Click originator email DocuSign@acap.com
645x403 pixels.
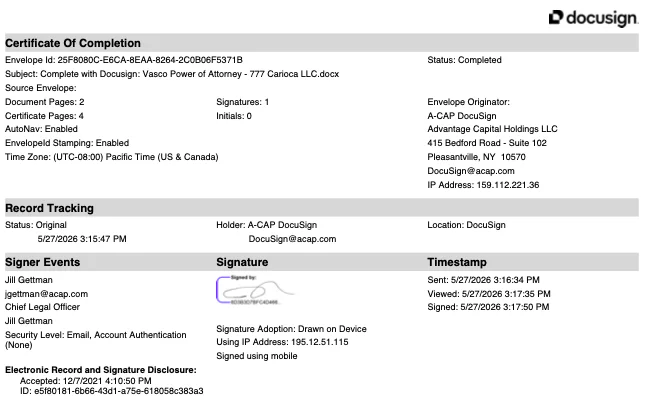tap(471, 171)
